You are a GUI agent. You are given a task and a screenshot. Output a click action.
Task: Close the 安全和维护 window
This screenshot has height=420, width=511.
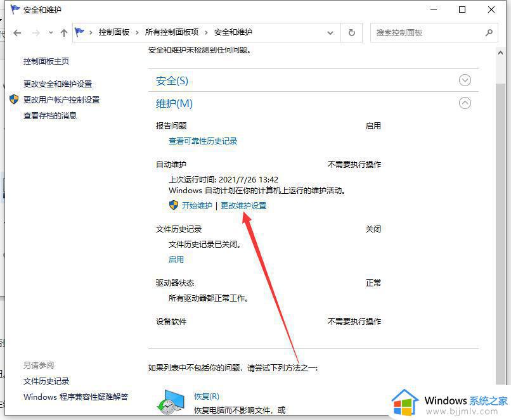click(491, 10)
